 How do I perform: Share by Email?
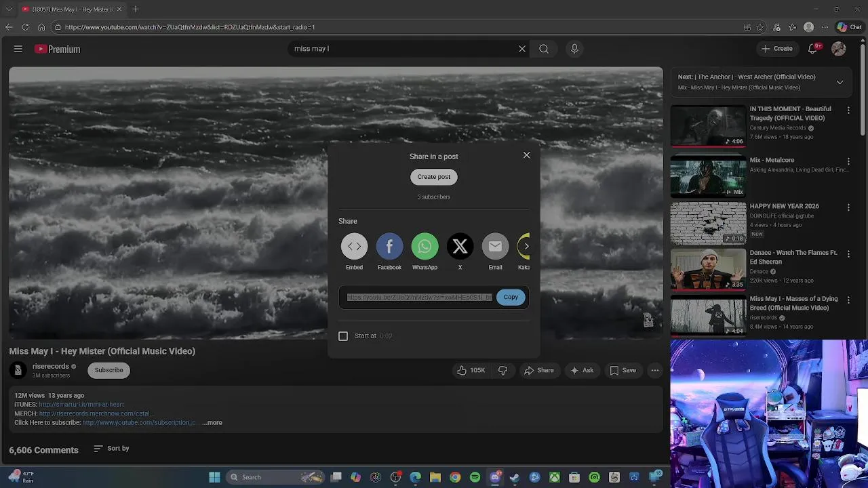pos(495,247)
